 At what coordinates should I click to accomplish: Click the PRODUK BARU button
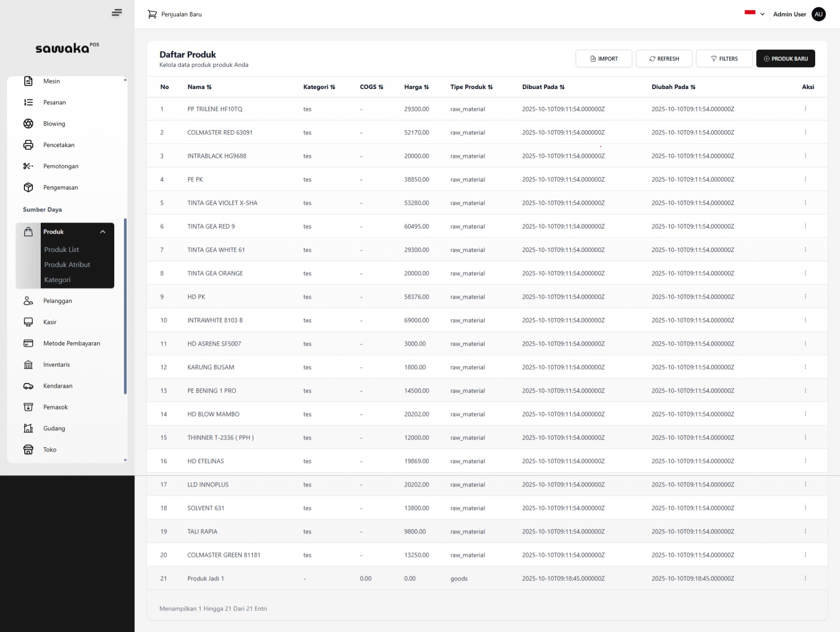pyautogui.click(x=786, y=59)
